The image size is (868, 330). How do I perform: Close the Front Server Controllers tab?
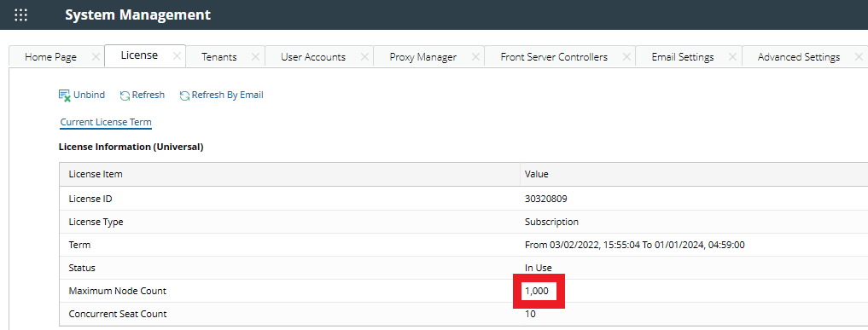[626, 57]
